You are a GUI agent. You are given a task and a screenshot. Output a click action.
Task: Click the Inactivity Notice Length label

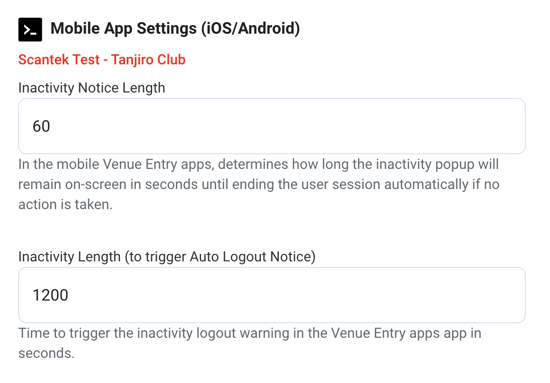pos(92,88)
